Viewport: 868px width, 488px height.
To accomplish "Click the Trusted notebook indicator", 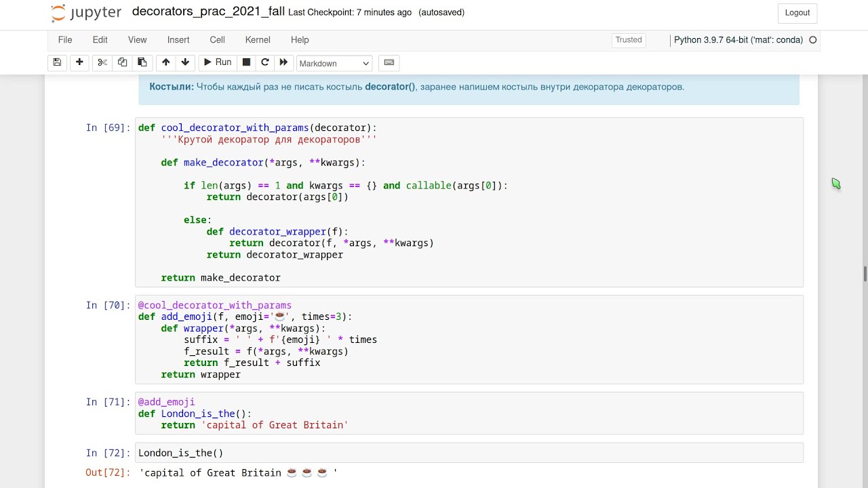I will [629, 40].
